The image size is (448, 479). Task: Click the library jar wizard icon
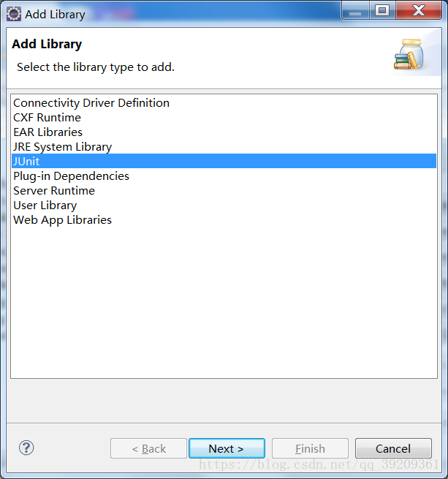(x=409, y=54)
